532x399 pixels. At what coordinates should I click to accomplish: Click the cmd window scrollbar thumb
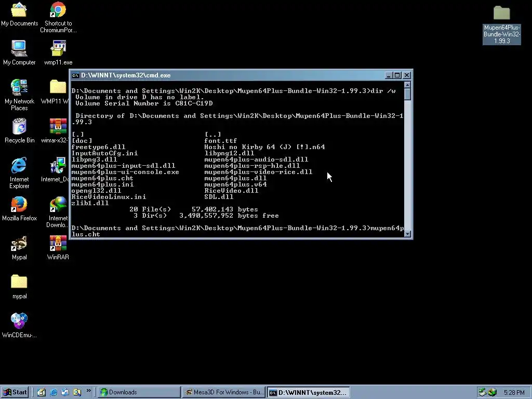point(407,94)
